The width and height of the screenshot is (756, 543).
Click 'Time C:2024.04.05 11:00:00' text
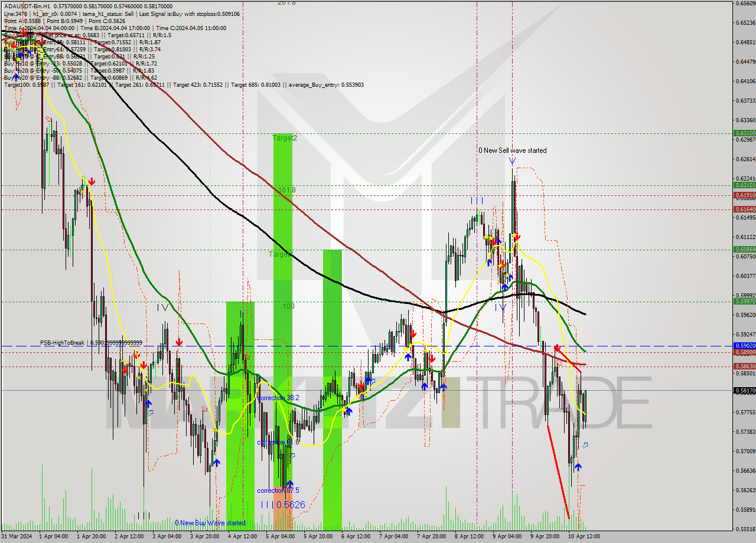click(191, 28)
